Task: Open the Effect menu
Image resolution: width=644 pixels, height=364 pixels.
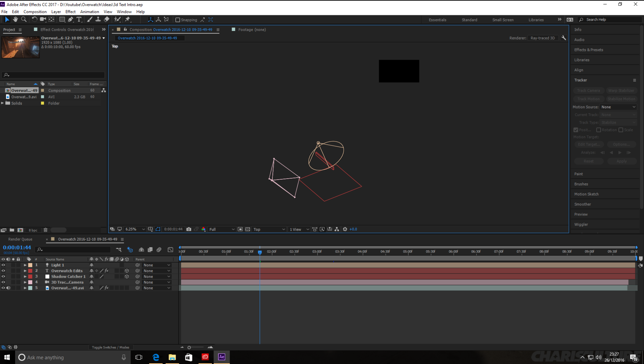Action: point(70,12)
